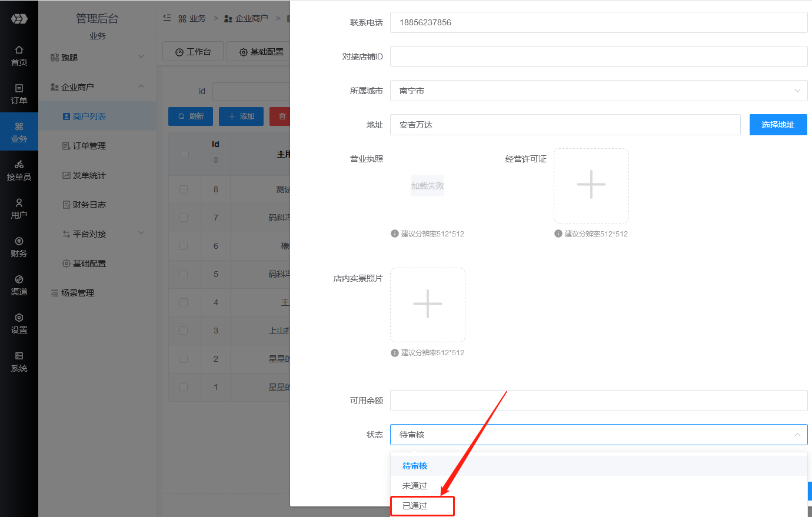Click the id search input field
Screen dimensions: 812x517
click(x=251, y=92)
